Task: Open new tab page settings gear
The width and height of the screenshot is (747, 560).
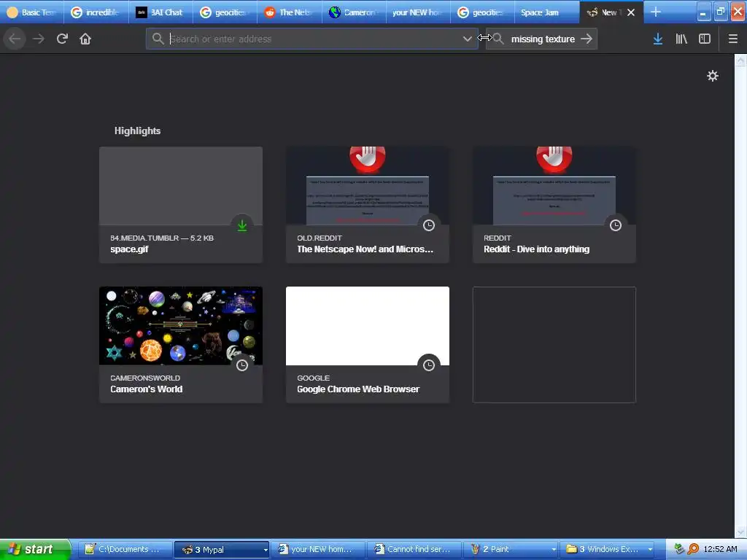Action: (712, 76)
